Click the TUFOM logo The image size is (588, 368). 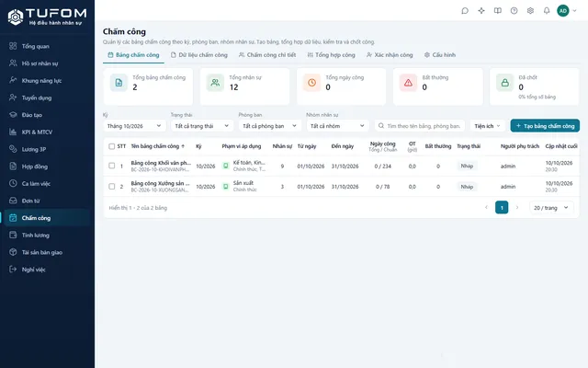coord(47,17)
